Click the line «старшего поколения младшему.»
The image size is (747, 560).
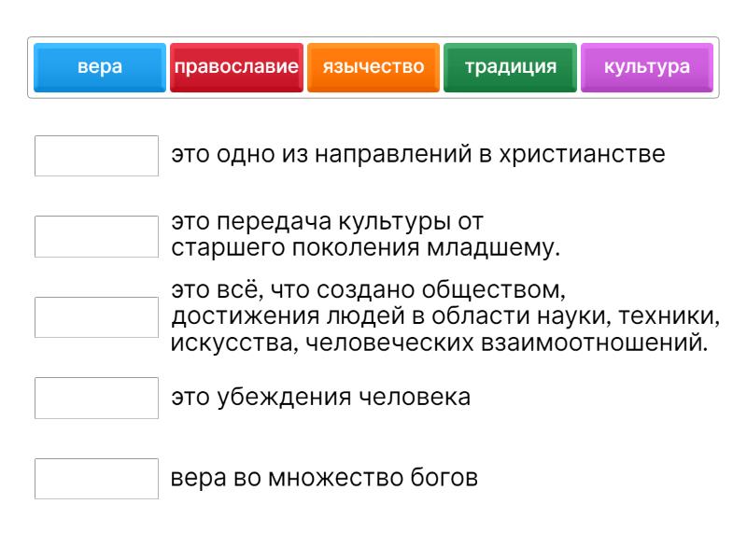tap(365, 248)
